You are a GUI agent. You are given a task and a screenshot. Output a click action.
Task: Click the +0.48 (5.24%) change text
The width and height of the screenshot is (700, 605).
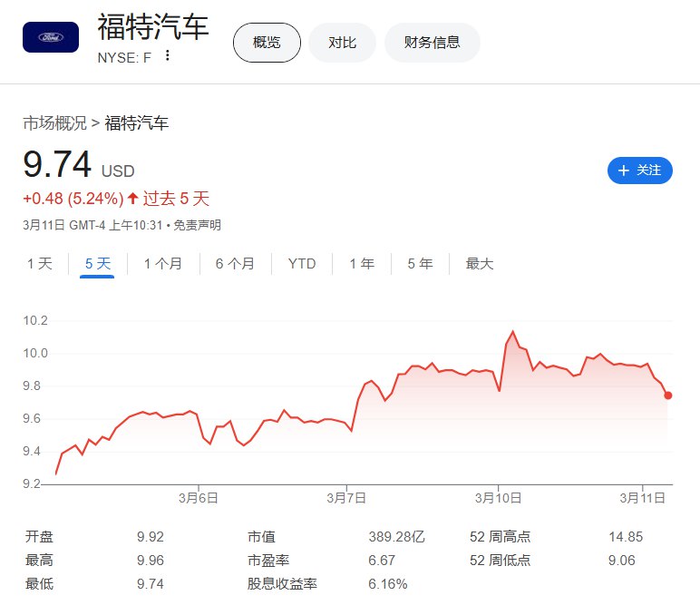point(73,199)
